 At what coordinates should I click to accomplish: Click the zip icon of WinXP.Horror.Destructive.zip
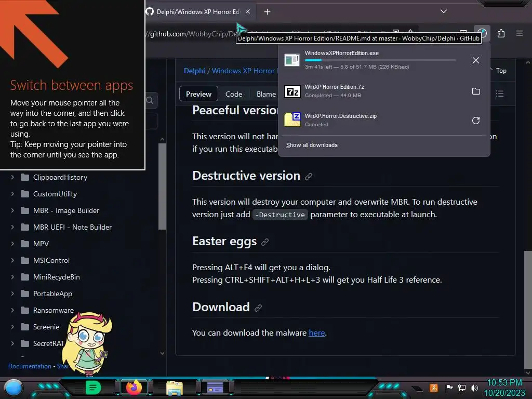(292, 119)
